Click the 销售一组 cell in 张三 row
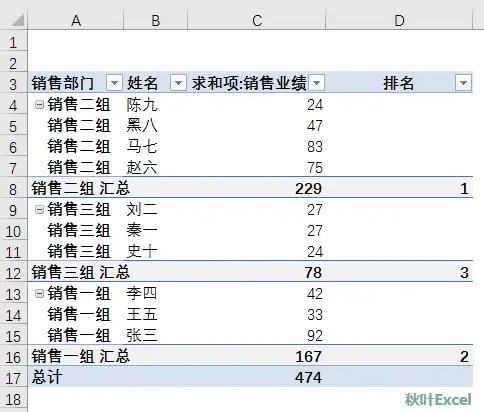This screenshot has height=412, width=484. [79, 336]
